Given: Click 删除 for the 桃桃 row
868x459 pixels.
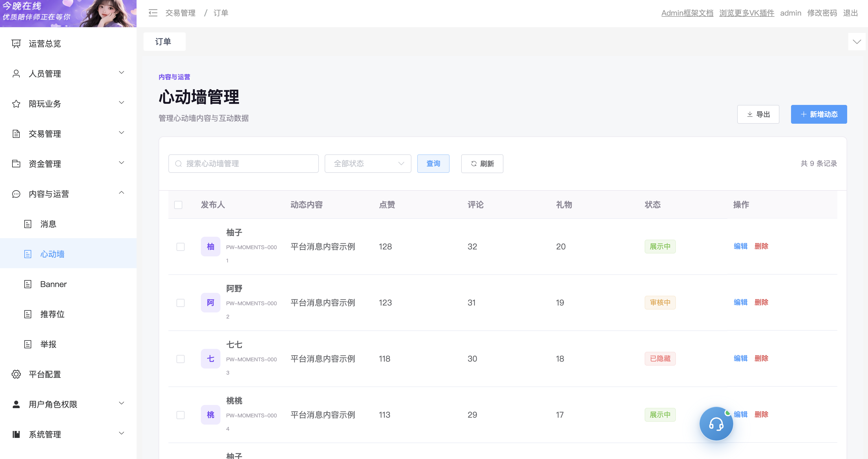Looking at the screenshot, I should [x=761, y=414].
